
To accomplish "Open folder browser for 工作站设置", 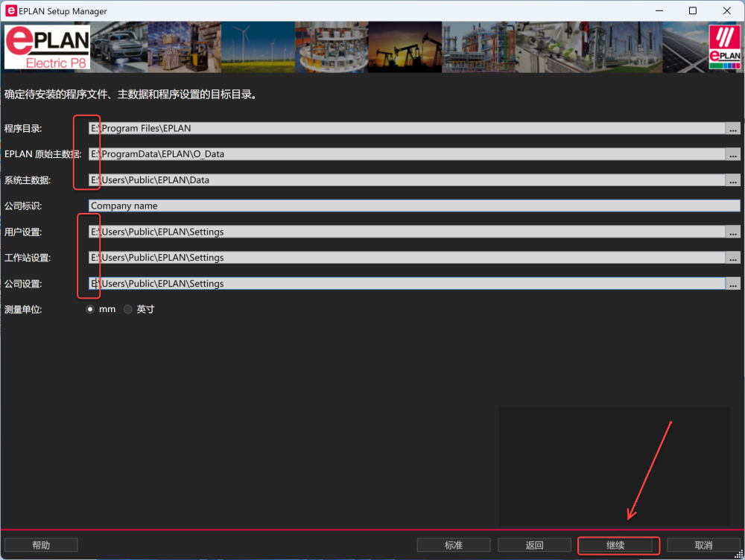I will [x=734, y=257].
